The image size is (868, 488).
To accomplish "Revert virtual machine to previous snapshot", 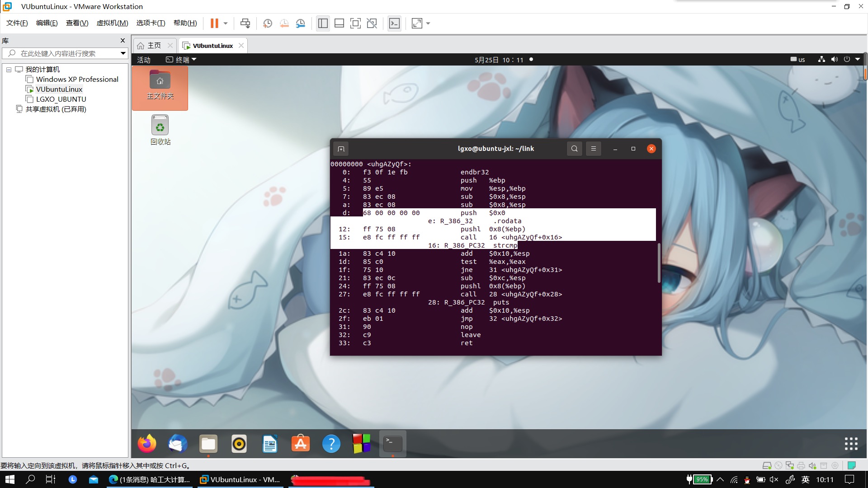I will [284, 23].
